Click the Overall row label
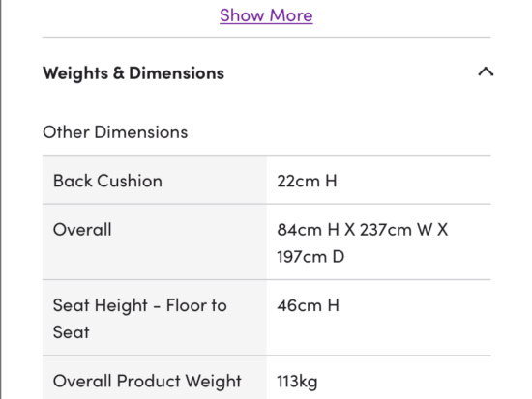The image size is (532, 399). coord(82,230)
